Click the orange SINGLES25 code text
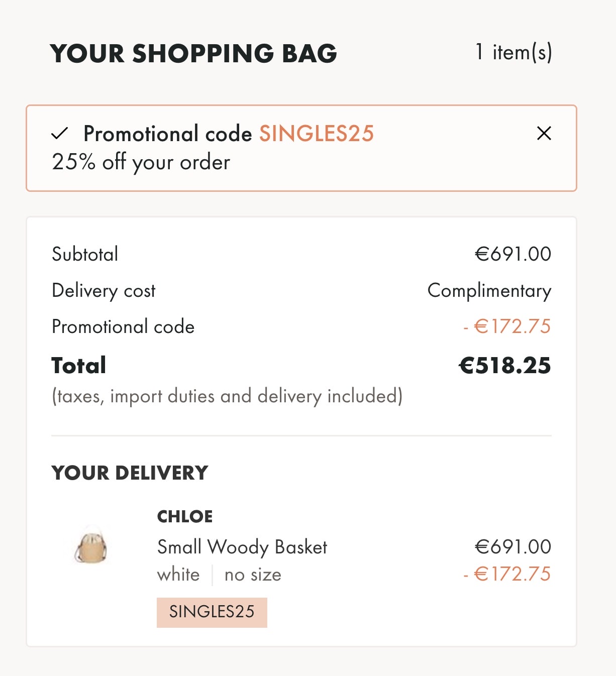The height and width of the screenshot is (676, 616). click(x=316, y=134)
